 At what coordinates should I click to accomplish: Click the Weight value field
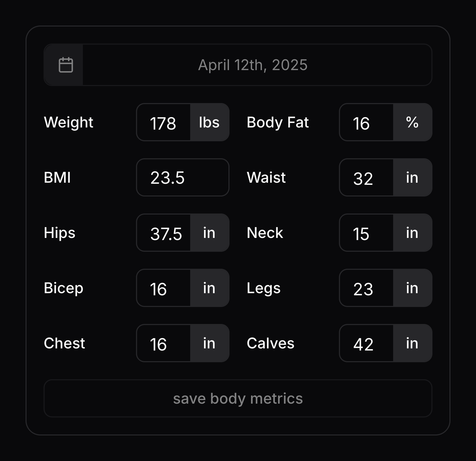(164, 122)
